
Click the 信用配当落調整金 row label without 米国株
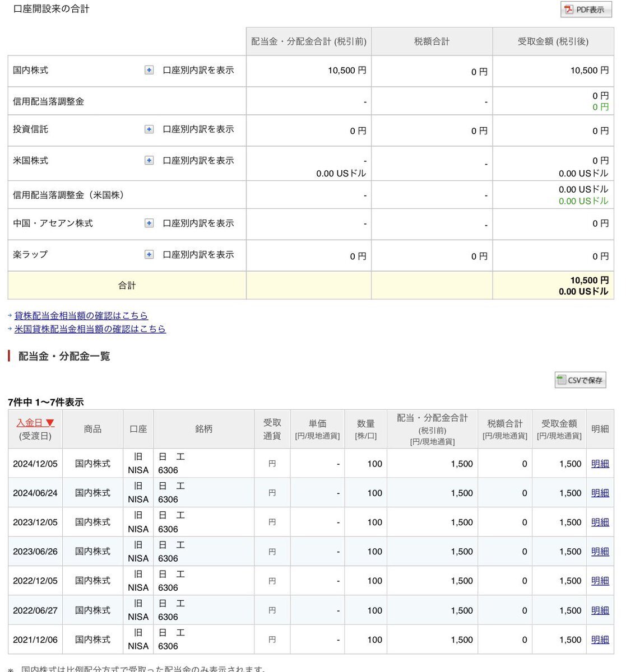point(49,101)
